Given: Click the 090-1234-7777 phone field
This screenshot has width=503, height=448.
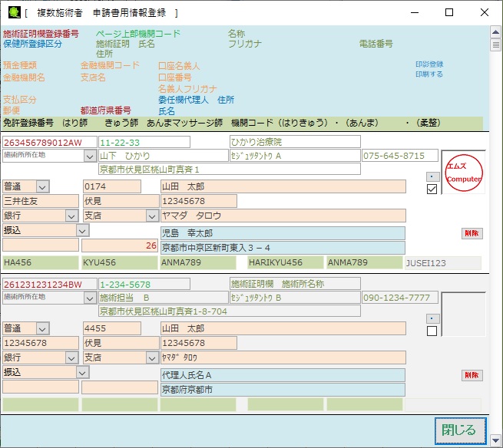Looking at the screenshot, I should (x=400, y=298).
